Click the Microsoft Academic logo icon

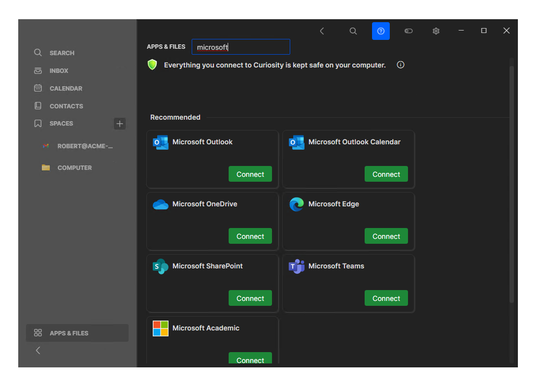point(161,328)
